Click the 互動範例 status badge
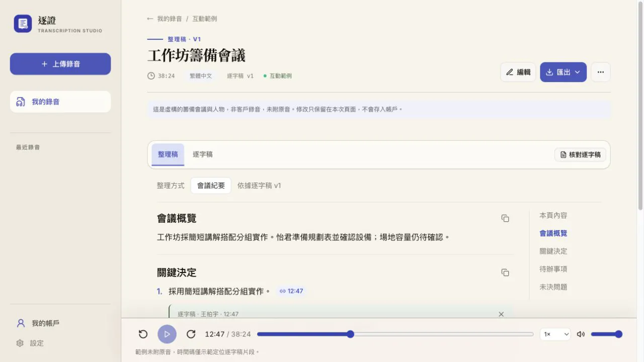This screenshot has height=362, width=644. pyautogui.click(x=277, y=76)
